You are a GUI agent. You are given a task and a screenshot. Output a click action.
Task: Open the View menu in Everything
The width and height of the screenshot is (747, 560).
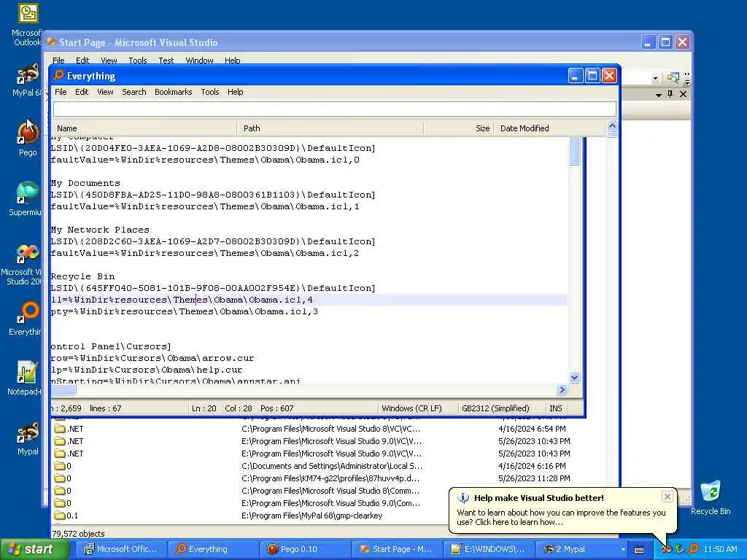pos(105,92)
